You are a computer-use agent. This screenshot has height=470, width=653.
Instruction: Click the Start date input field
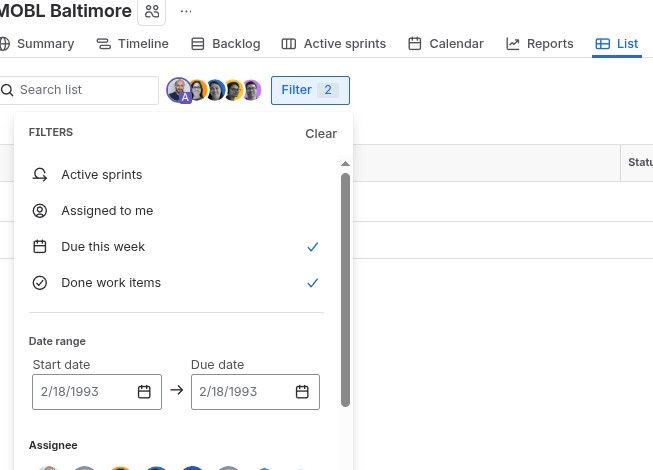[x=97, y=392]
